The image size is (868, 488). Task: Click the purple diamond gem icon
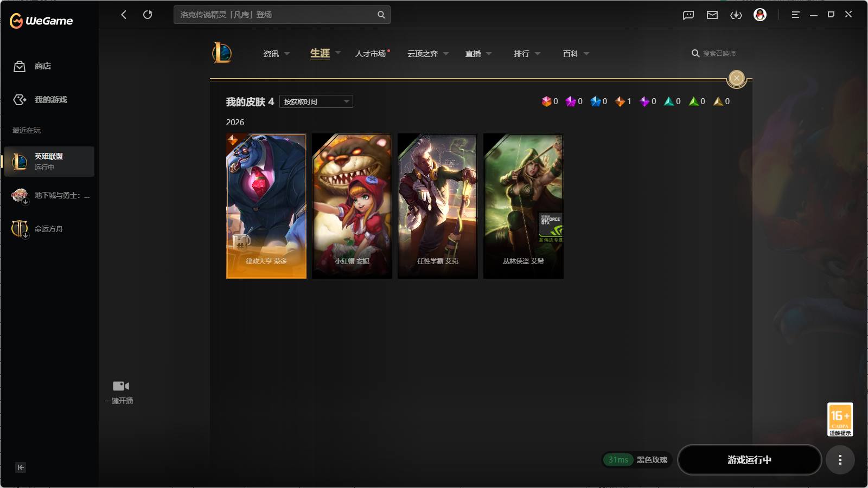tap(644, 101)
